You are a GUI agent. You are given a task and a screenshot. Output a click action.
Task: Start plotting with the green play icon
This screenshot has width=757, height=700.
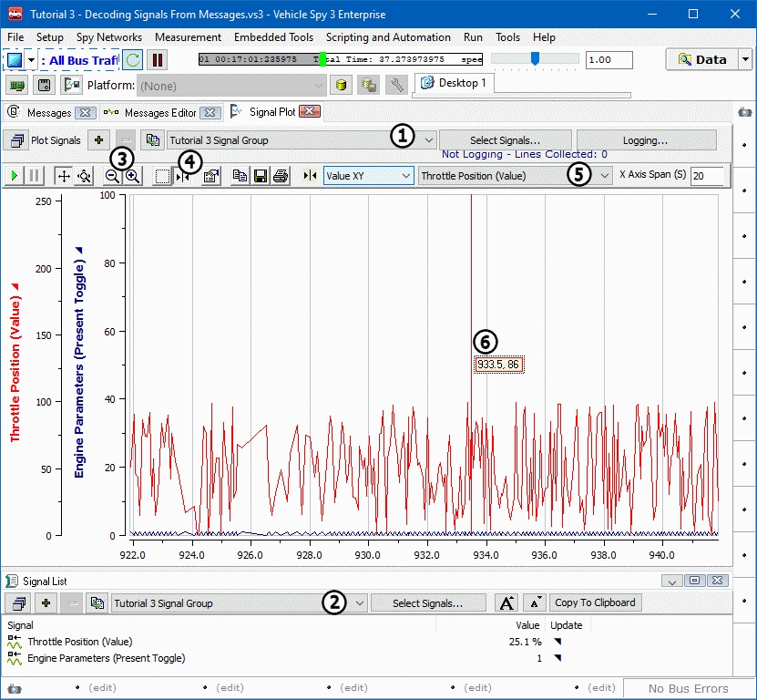(15, 176)
